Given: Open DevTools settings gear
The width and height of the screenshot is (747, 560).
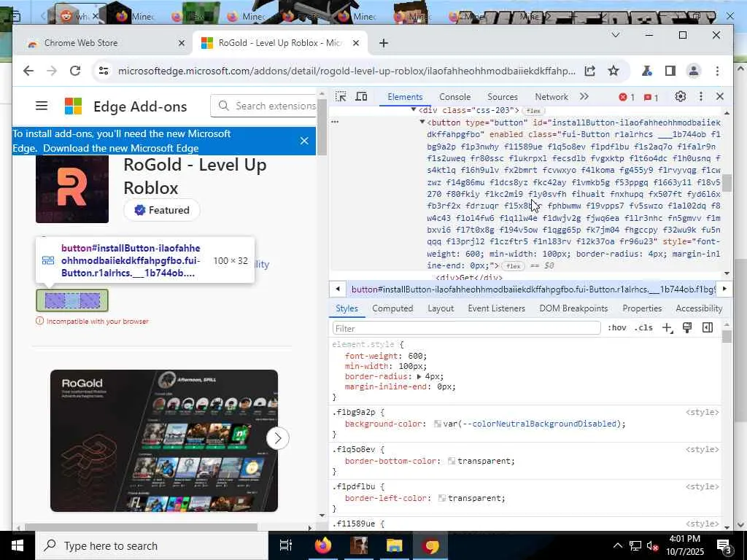Looking at the screenshot, I should click(681, 97).
